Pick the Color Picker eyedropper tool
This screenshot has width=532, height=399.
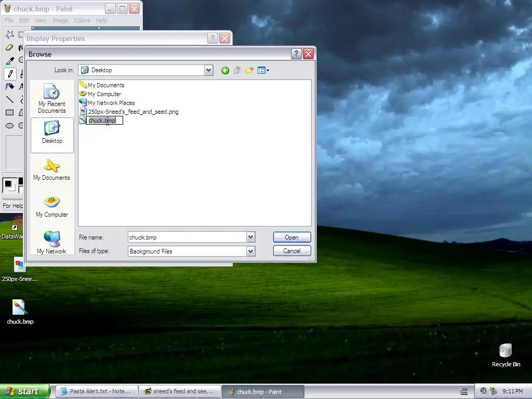9,61
